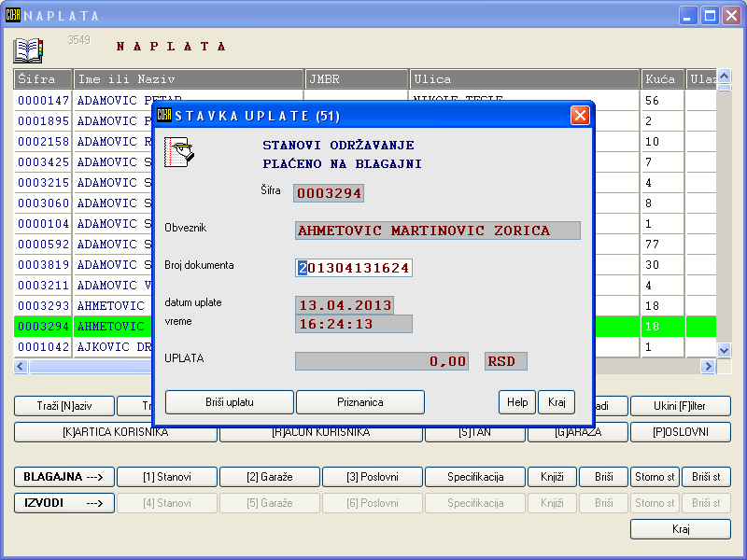This screenshot has width=747, height=560.
Task: Click the BLAGAJNA --> button
Action: click(64, 477)
